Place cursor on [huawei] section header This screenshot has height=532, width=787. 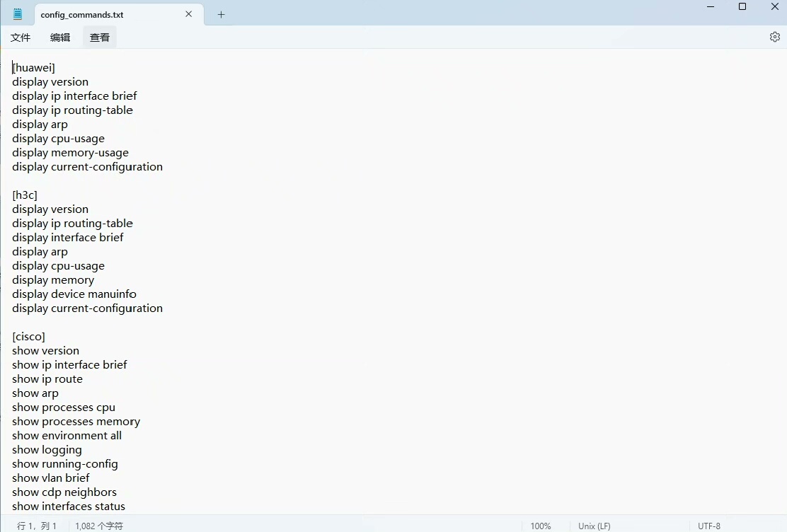coord(34,68)
